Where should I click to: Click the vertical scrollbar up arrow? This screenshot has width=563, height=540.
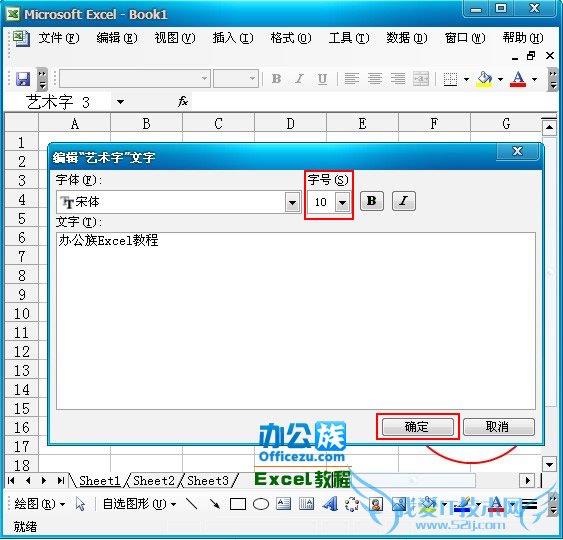tap(549, 127)
